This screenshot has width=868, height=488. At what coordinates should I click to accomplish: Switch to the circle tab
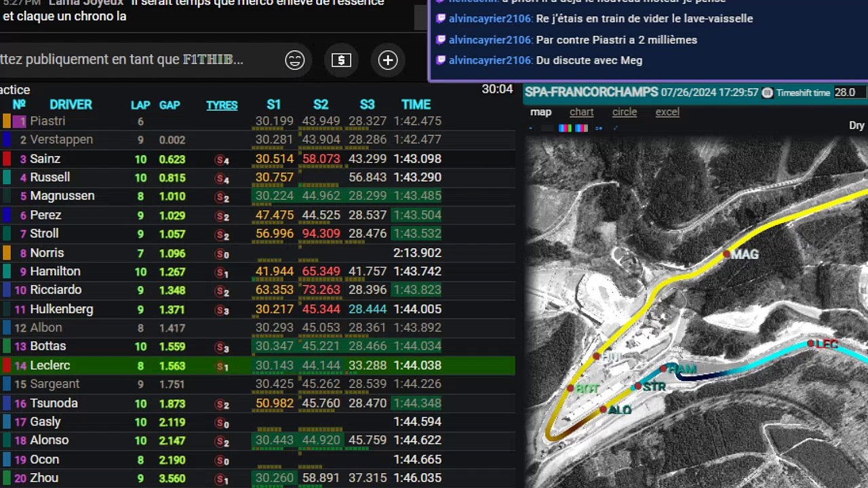(625, 112)
